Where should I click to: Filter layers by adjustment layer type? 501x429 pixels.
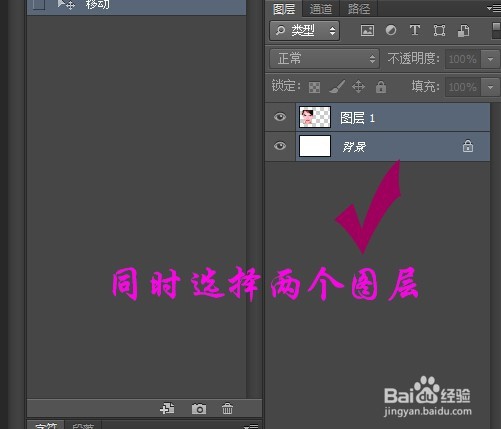(x=391, y=31)
